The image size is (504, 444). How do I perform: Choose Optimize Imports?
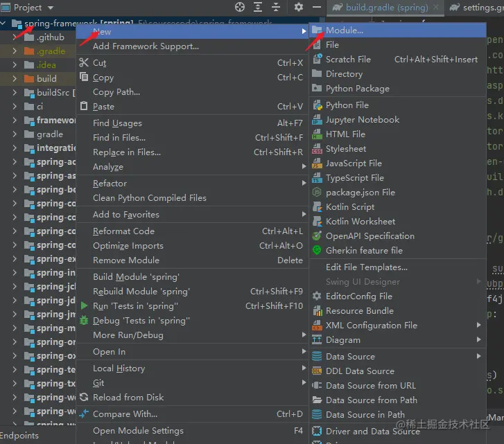click(192, 246)
